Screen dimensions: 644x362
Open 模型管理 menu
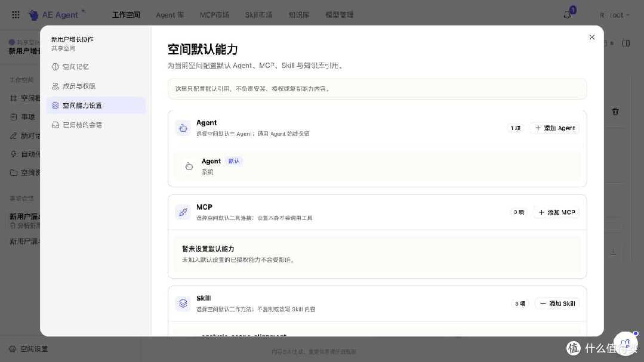[339, 15]
